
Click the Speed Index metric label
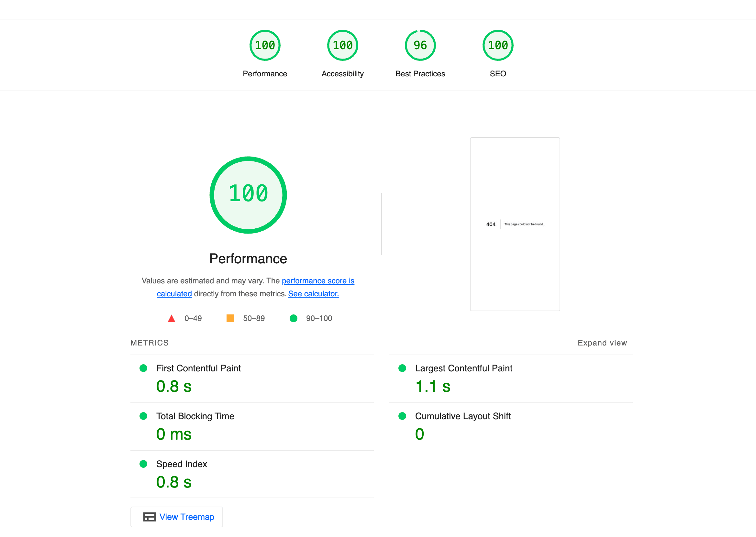(182, 464)
